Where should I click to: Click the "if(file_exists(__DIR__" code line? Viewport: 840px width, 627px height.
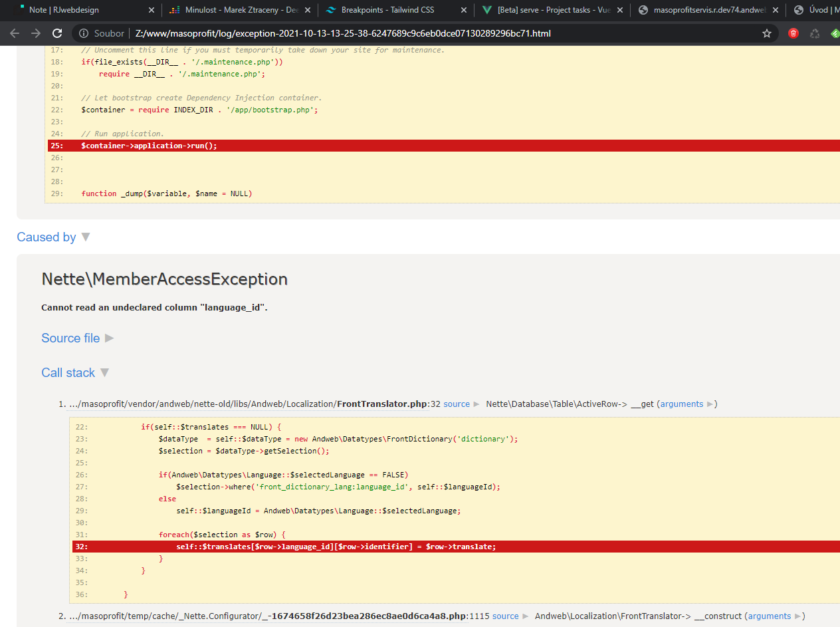tap(182, 62)
